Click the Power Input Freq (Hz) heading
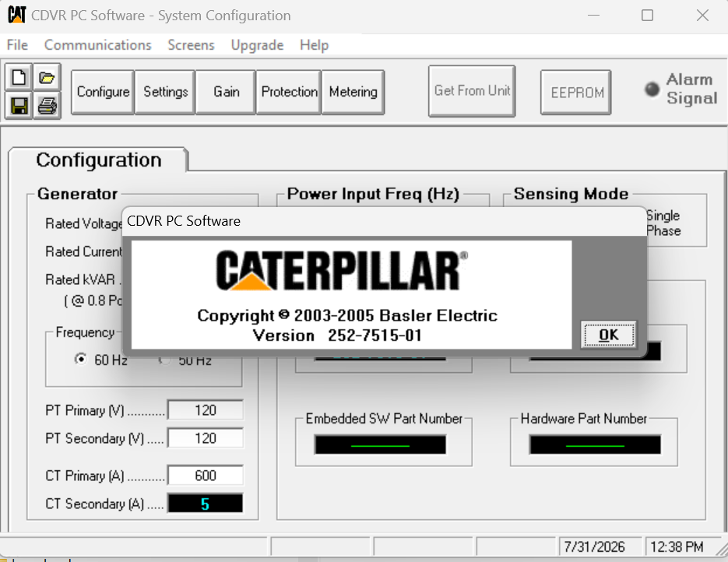Image resolution: width=728 pixels, height=562 pixels. coord(373,194)
